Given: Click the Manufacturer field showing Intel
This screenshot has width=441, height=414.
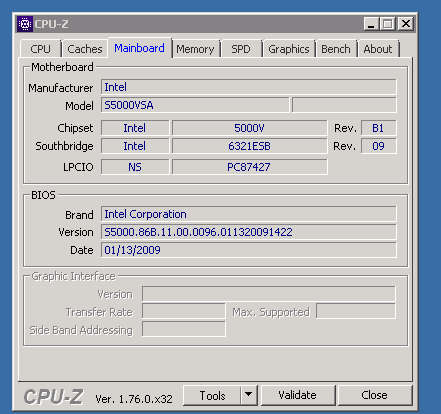Looking at the screenshot, I should pyautogui.click(x=249, y=87).
